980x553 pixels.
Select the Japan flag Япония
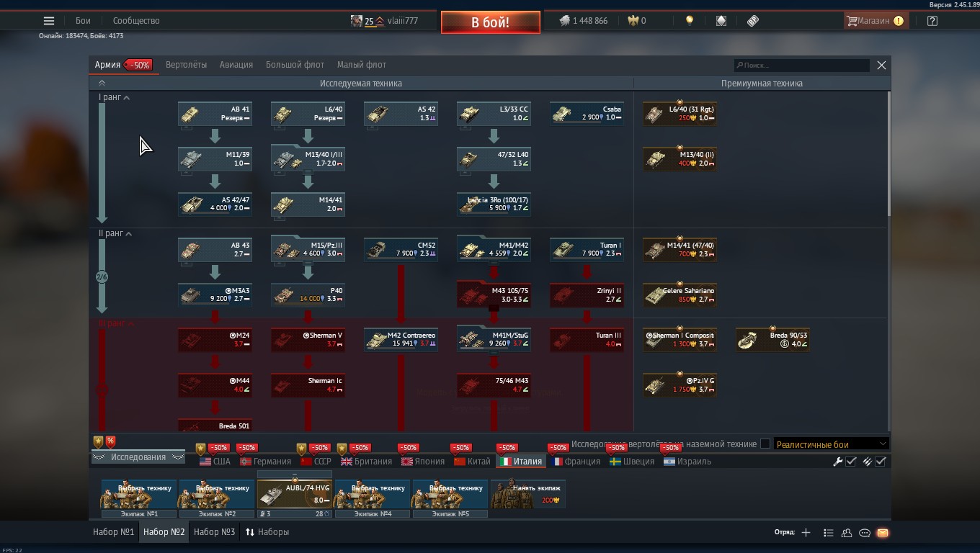coord(423,462)
